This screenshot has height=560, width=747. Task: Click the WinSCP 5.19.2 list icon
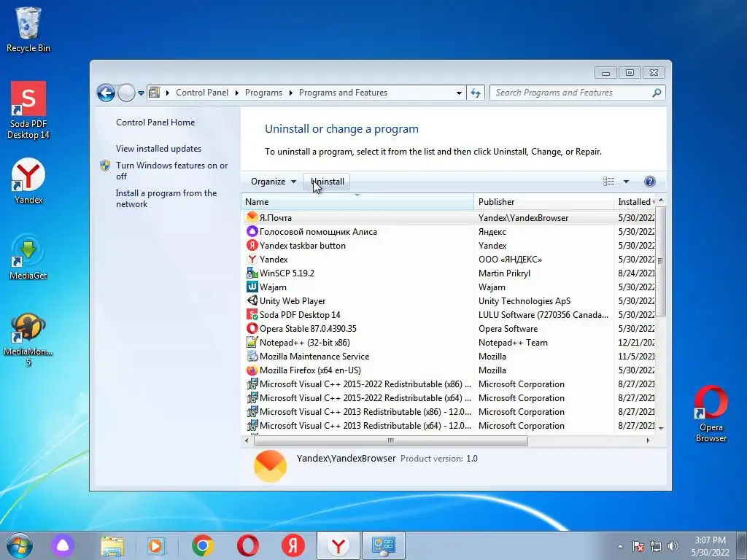tap(252, 273)
